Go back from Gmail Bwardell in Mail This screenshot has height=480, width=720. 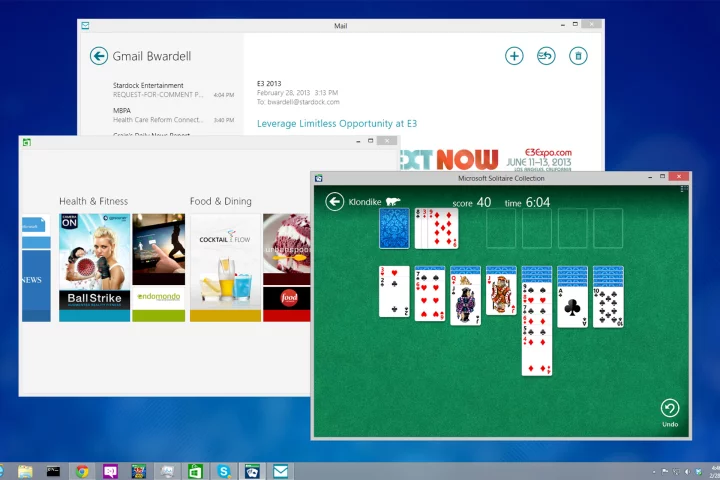[x=99, y=56]
